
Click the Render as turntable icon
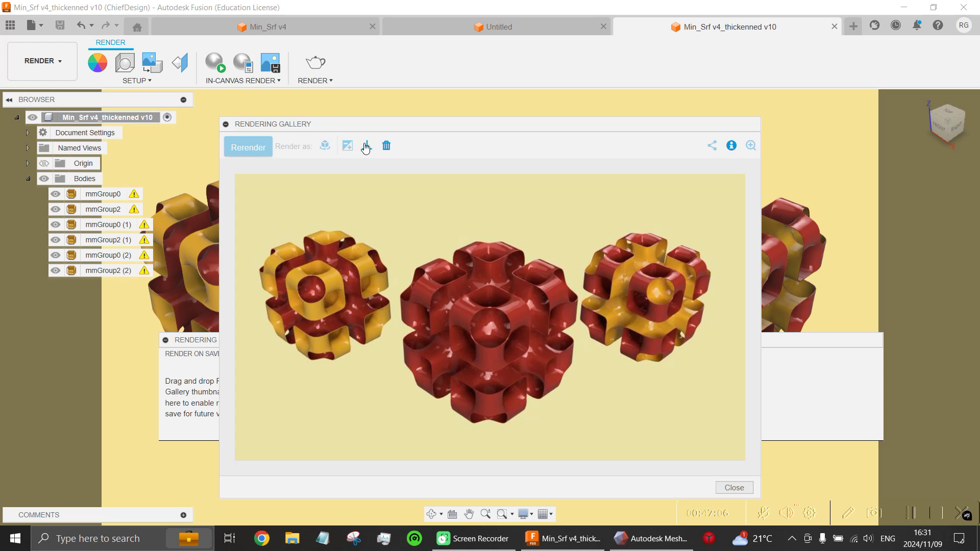click(325, 146)
